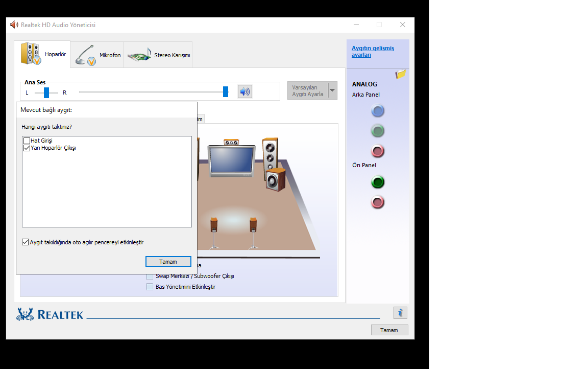
Task: Expand the Varsayılan Aygıtı Ayarla dropdown arrow
Action: click(332, 90)
